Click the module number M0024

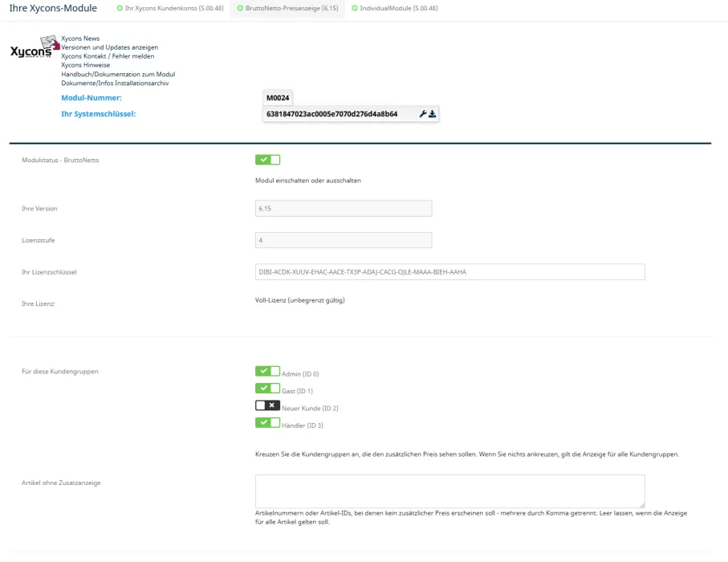click(x=278, y=98)
